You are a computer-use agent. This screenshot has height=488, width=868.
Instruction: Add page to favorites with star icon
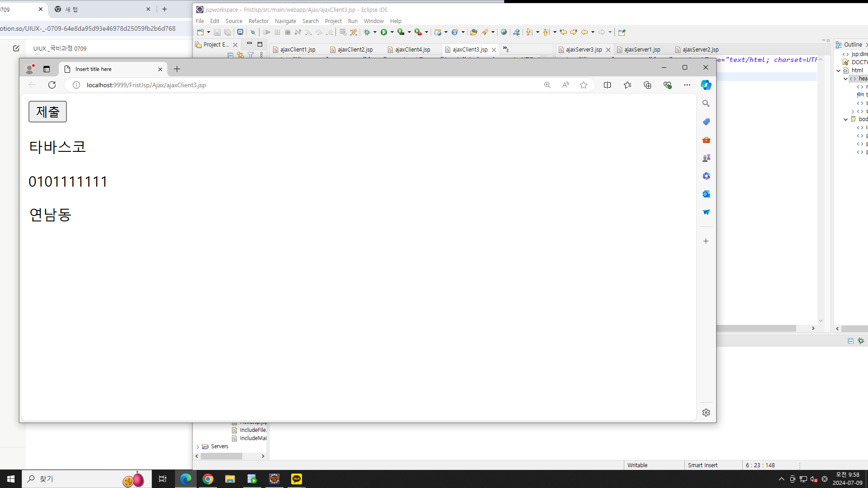(584, 85)
